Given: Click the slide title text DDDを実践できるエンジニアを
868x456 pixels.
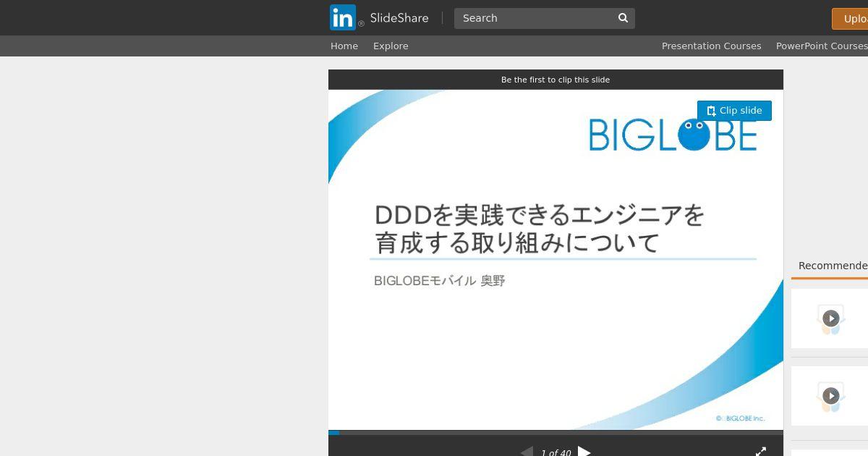Looking at the screenshot, I should (540, 215).
